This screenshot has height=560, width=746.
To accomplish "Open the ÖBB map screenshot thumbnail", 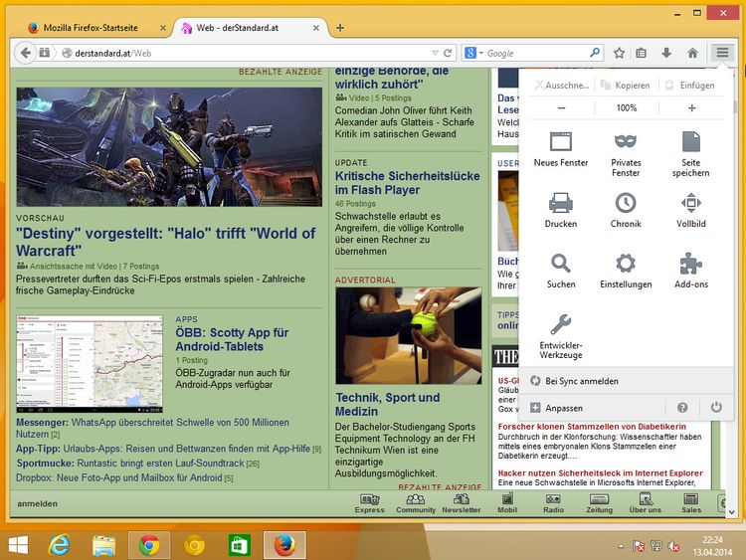I will click(x=90, y=363).
